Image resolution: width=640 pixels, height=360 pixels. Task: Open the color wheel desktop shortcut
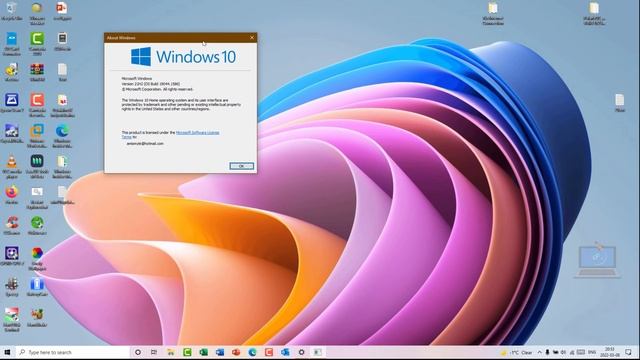coord(37,258)
